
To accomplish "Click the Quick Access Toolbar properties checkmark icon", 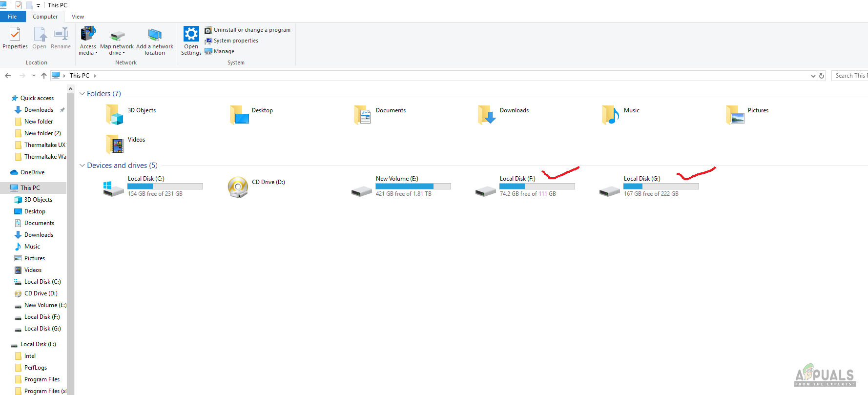I will pos(19,5).
